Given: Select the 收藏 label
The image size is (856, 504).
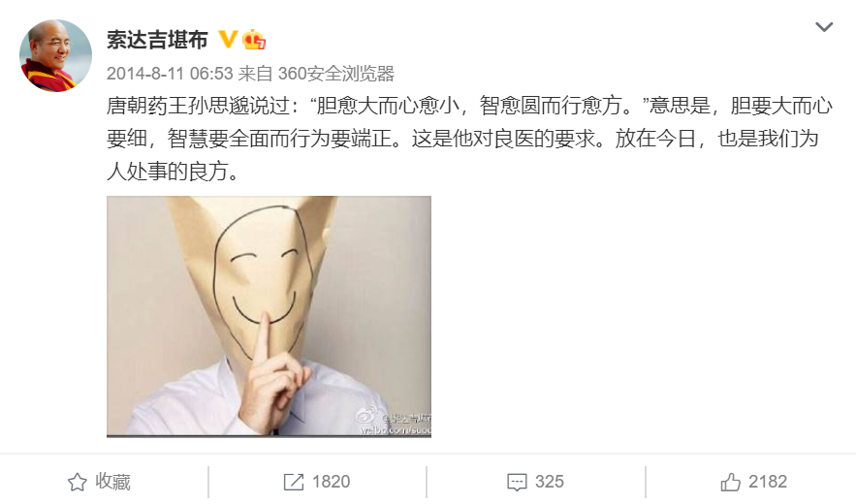Looking at the screenshot, I should coord(113,482).
